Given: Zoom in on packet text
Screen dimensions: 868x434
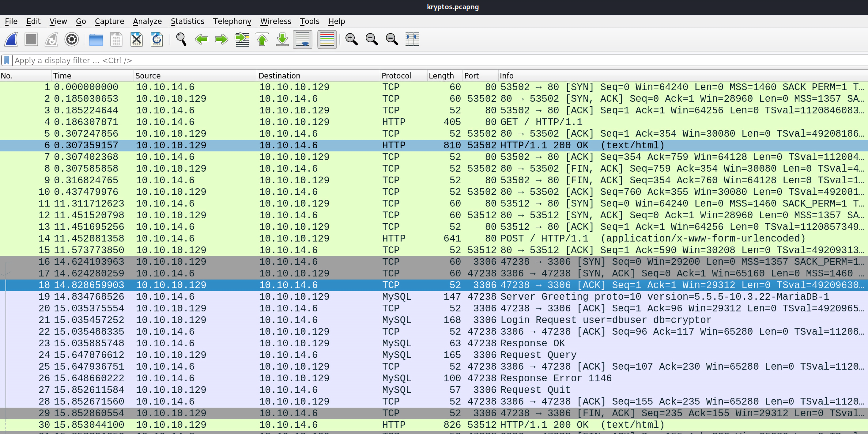Looking at the screenshot, I should 351,40.
